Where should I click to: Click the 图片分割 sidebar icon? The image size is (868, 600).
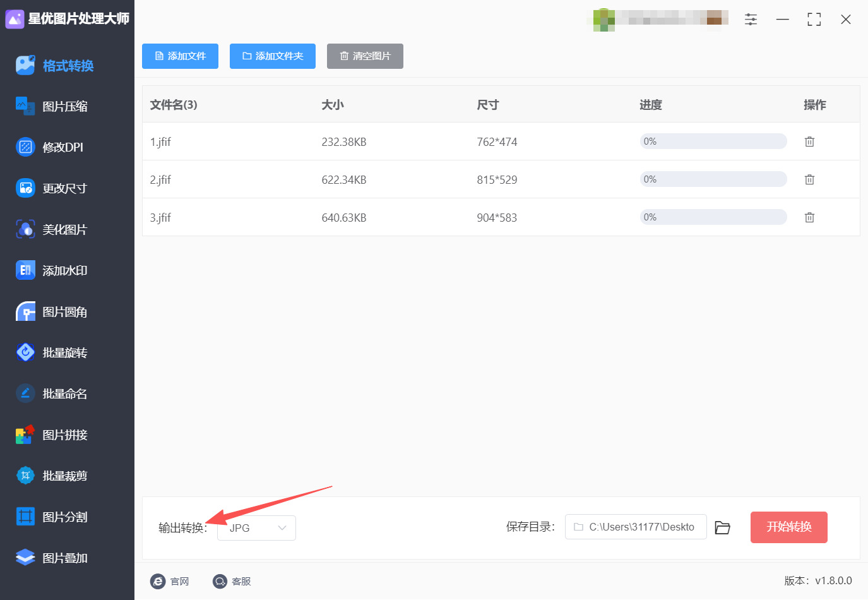pyautogui.click(x=25, y=517)
